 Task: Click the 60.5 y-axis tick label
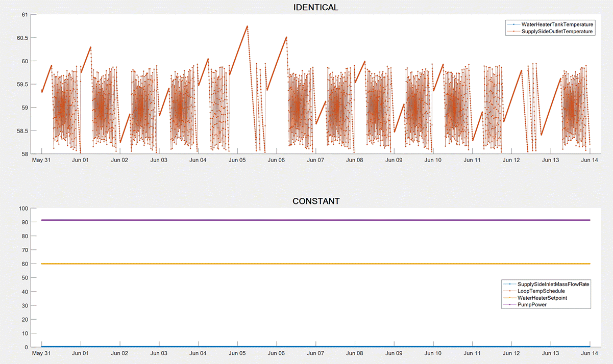click(23, 38)
